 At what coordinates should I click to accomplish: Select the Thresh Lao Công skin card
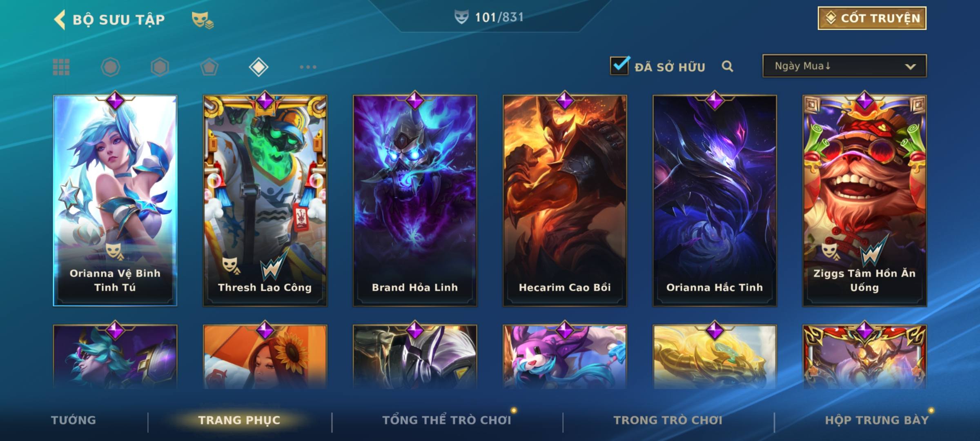pyautogui.click(x=265, y=200)
